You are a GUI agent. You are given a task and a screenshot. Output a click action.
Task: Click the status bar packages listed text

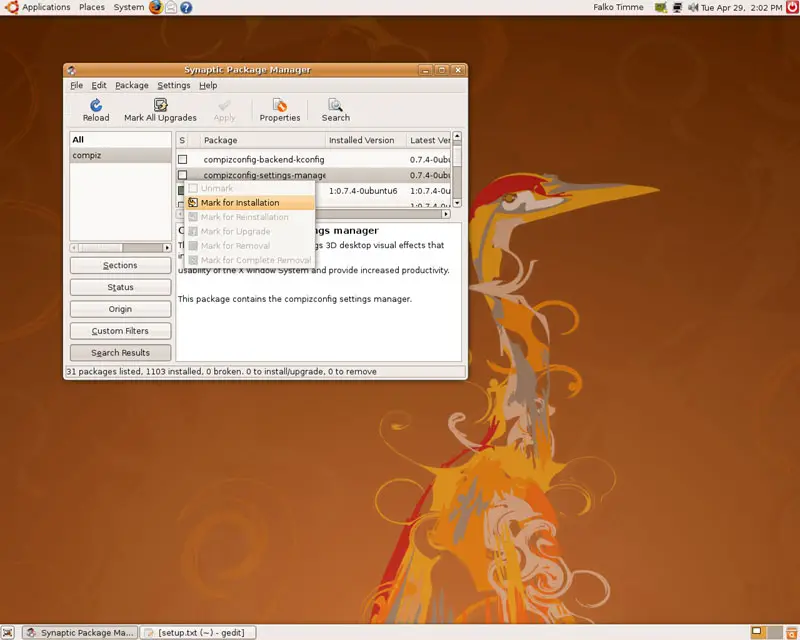(221, 372)
